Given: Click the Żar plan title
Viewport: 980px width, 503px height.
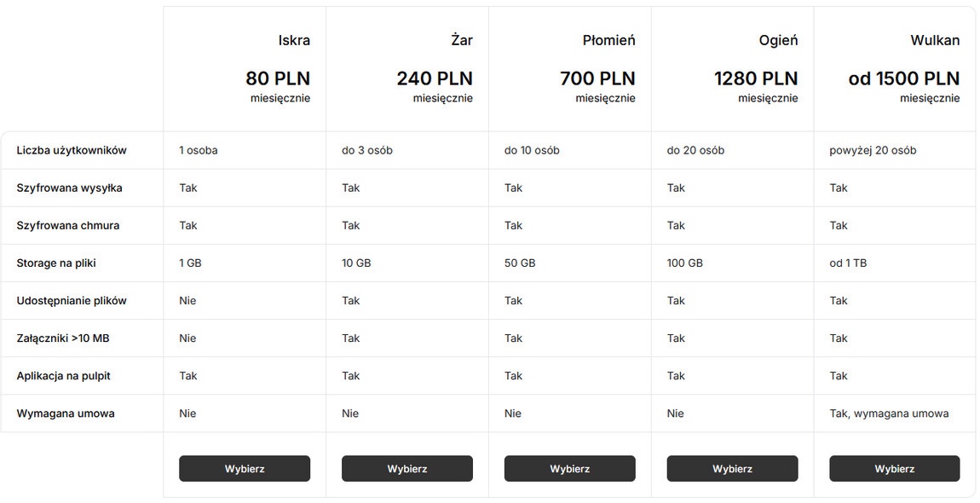Looking at the screenshot, I should pos(461,40).
